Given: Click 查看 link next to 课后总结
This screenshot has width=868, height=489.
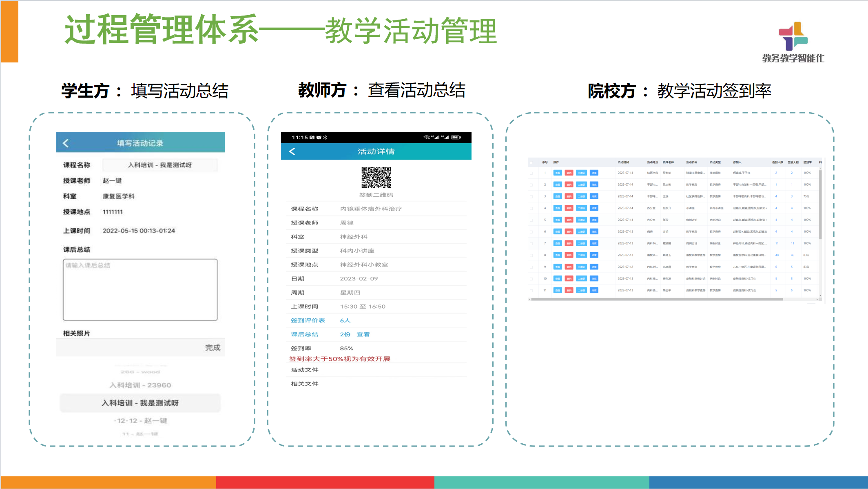Looking at the screenshot, I should (x=363, y=334).
